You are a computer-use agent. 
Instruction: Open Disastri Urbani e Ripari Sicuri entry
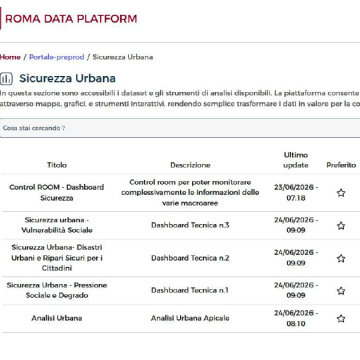(x=57, y=258)
